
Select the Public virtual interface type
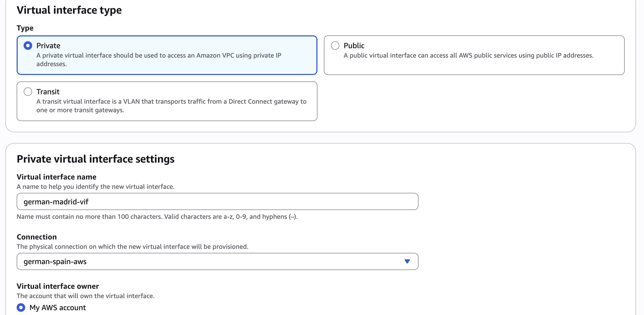coord(335,45)
